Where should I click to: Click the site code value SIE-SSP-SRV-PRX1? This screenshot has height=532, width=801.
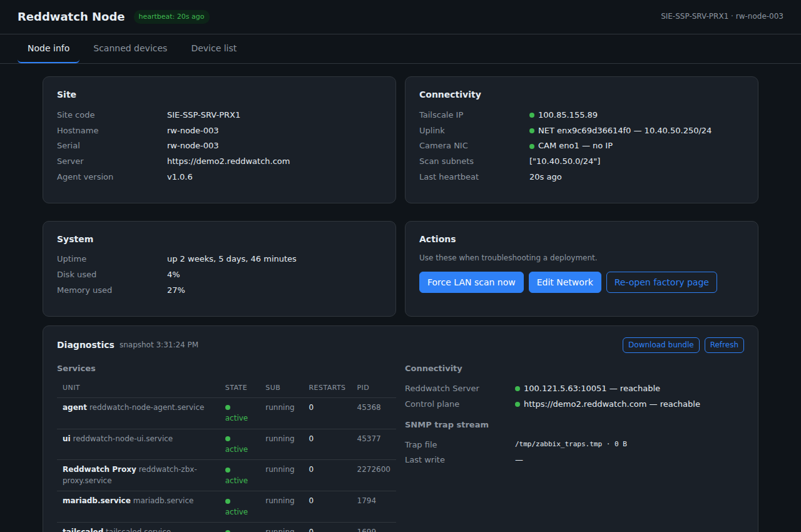tap(204, 115)
